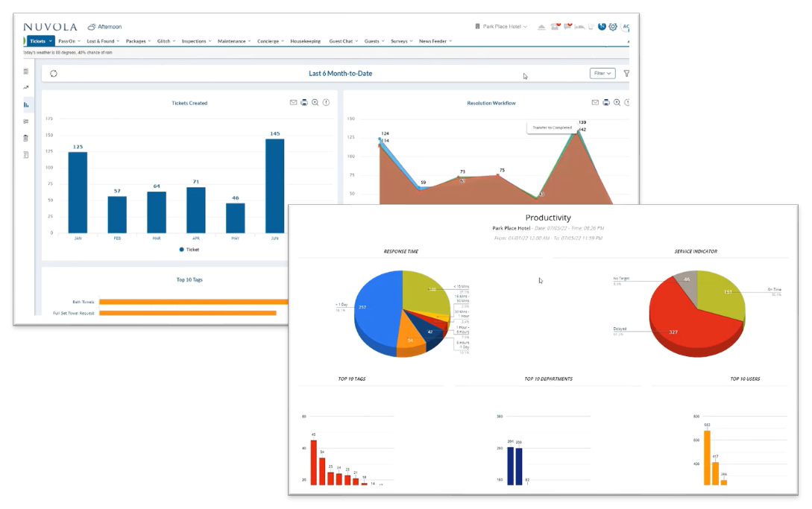Print the Resolution Workflow chart

click(x=606, y=103)
